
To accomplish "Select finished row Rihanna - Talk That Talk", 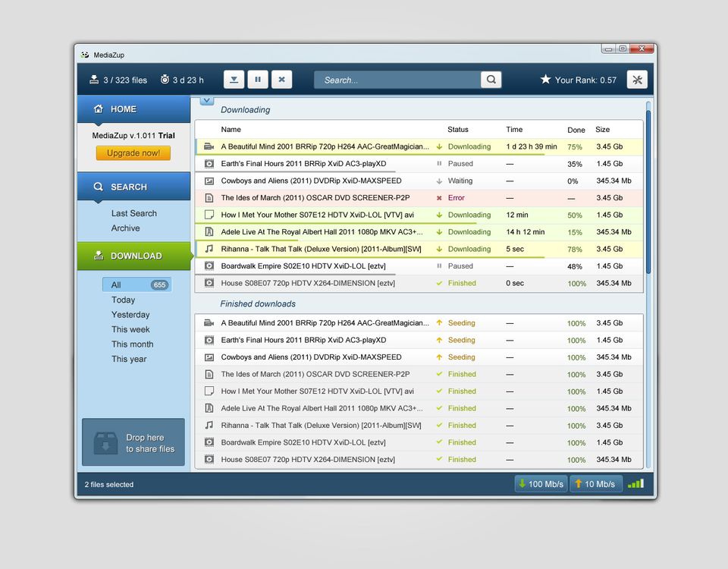I will point(419,426).
